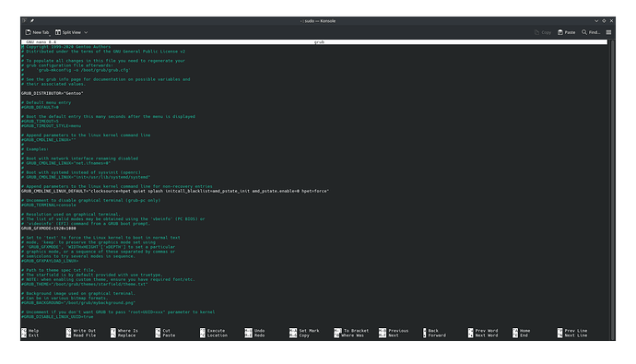Click the Where Is shortcut label
Image resolution: width=636 pixels, height=364 pixels.
128,331
